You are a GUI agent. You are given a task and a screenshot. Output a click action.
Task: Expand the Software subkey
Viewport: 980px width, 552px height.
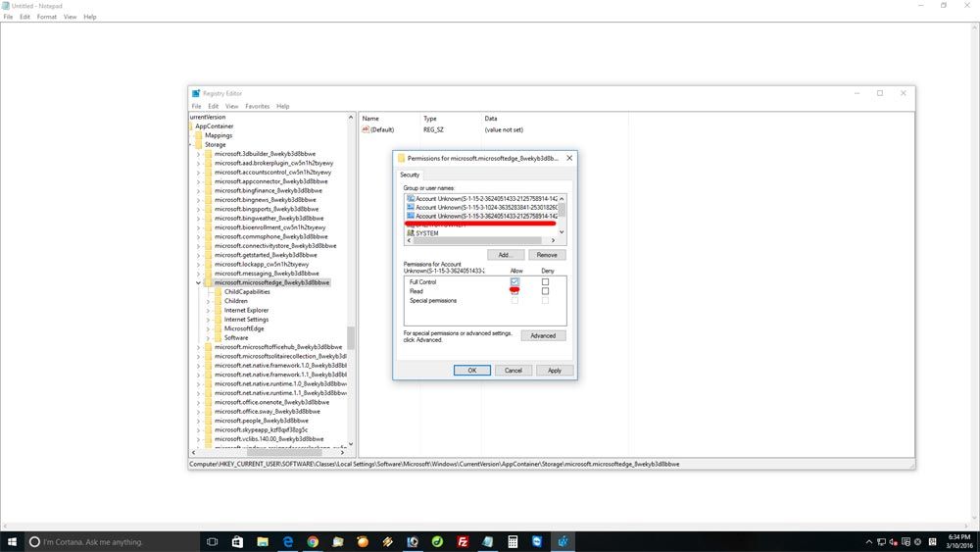click(209, 338)
